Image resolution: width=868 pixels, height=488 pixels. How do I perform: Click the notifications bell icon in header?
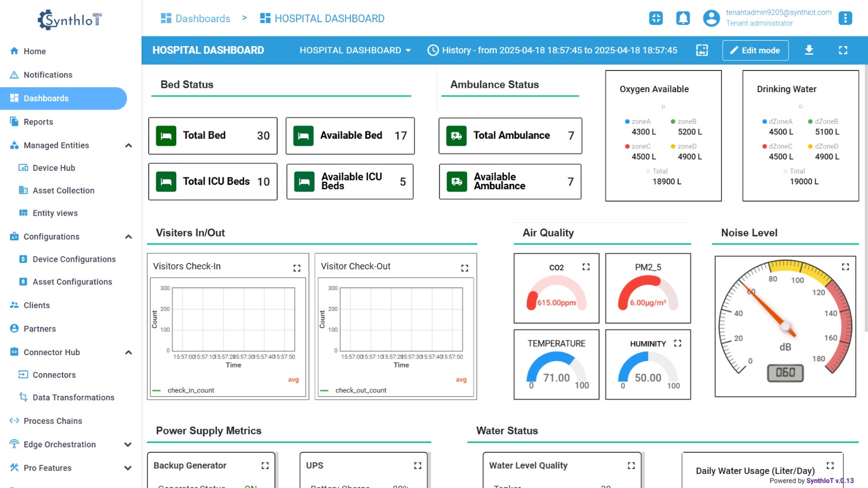pos(683,18)
